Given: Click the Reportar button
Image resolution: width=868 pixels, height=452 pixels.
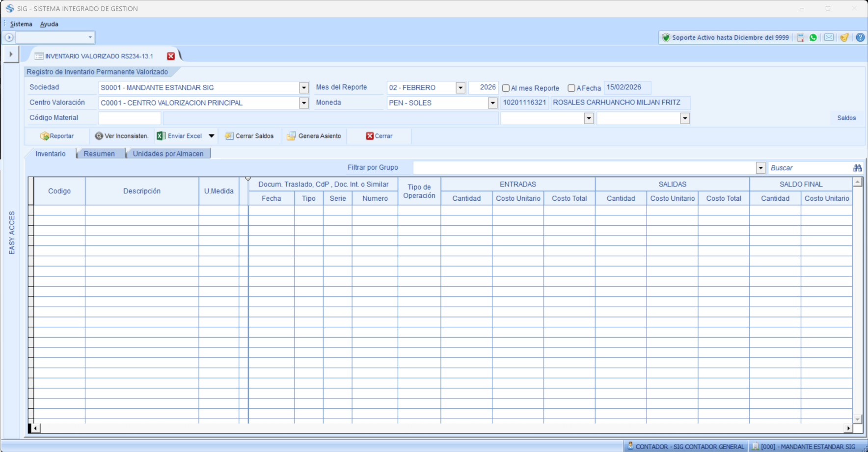Looking at the screenshot, I should pos(57,136).
